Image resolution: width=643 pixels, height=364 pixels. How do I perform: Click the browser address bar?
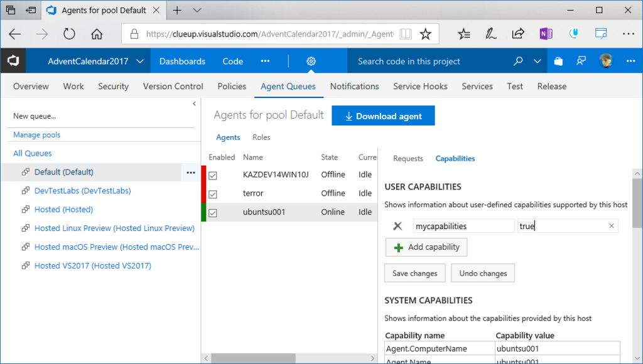pyautogui.click(x=270, y=34)
